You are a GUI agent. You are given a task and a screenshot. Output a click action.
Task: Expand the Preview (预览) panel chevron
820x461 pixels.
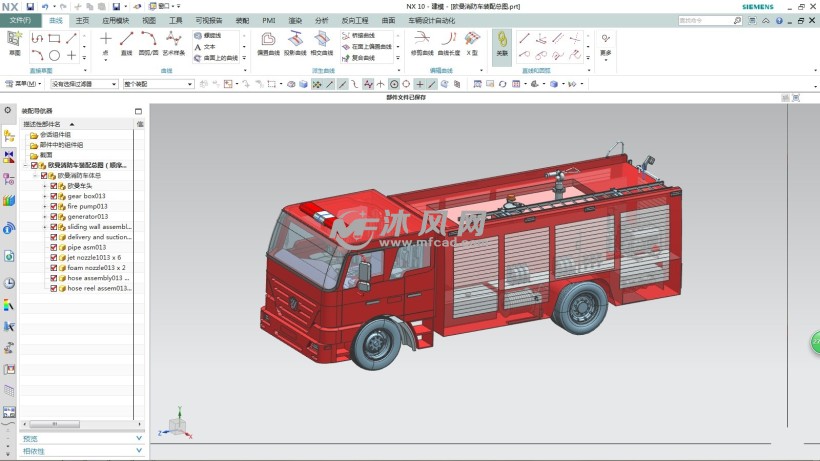click(139, 439)
